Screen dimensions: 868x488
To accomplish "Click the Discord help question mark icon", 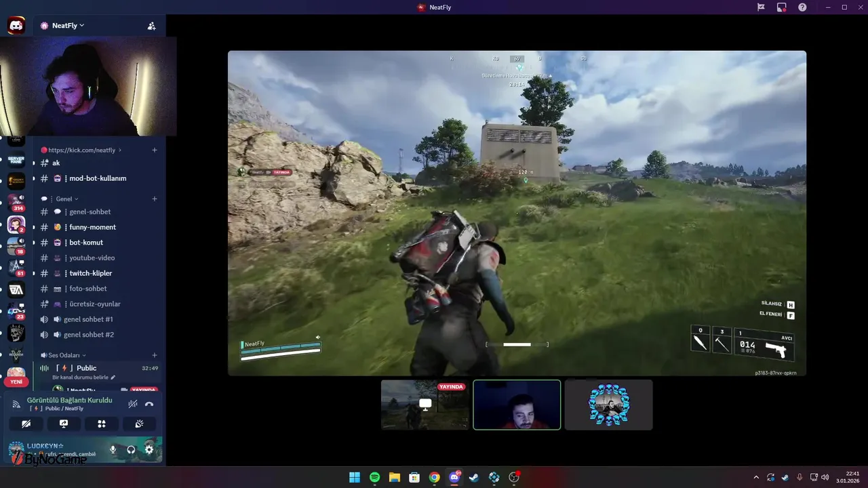I will [802, 7].
